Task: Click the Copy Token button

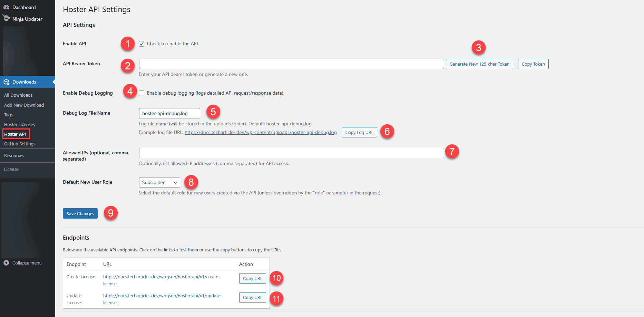Action: [x=533, y=64]
